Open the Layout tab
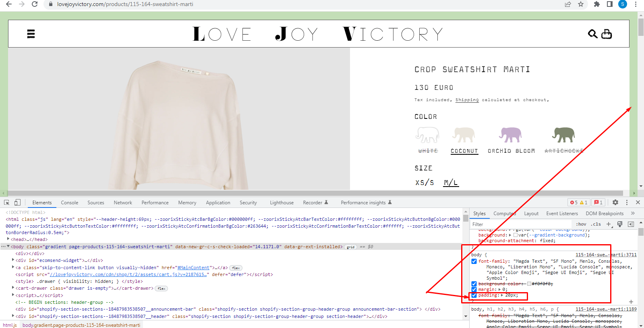Image resolution: width=644 pixels, height=328 pixels. [531, 214]
